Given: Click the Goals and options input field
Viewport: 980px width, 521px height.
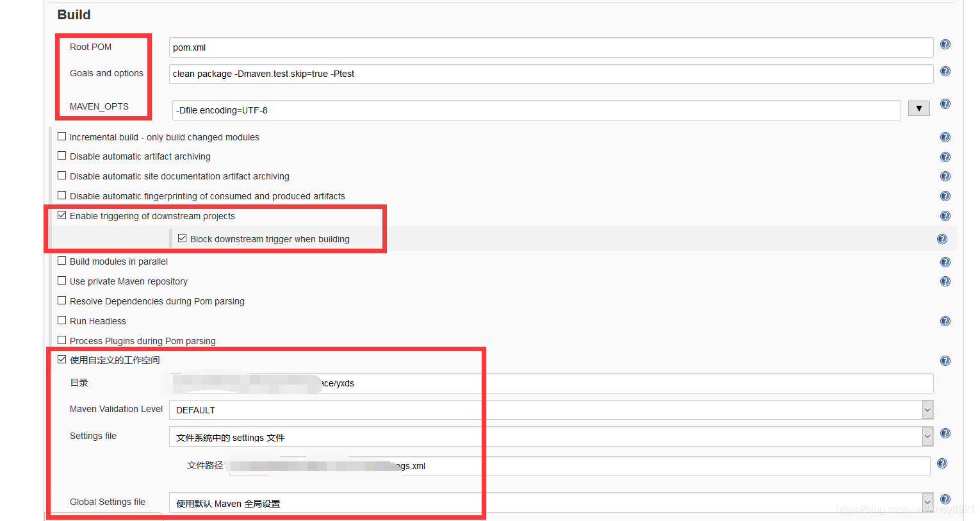Looking at the screenshot, I should point(551,74).
